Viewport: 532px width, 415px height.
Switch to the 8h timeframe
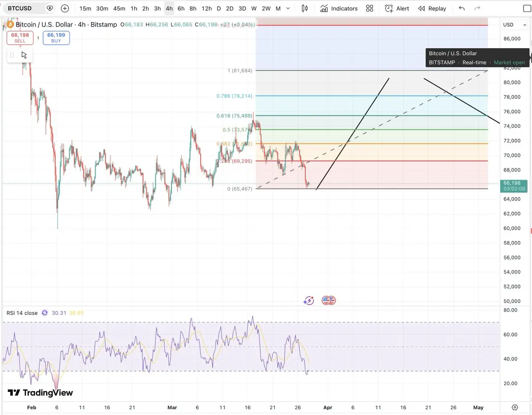(x=193, y=8)
